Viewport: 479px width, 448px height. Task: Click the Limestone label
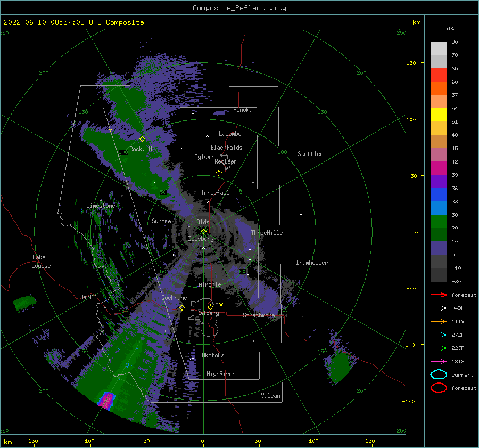(x=101, y=206)
